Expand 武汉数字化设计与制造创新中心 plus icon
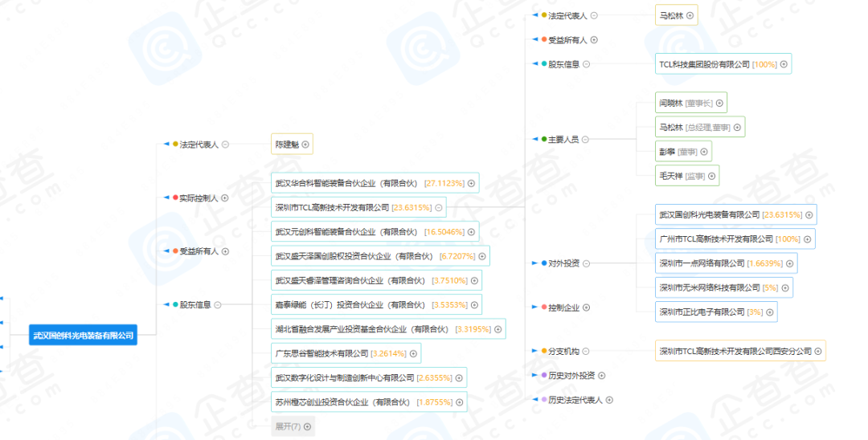Image resolution: width=868 pixels, height=440 pixels. pyautogui.click(x=459, y=377)
